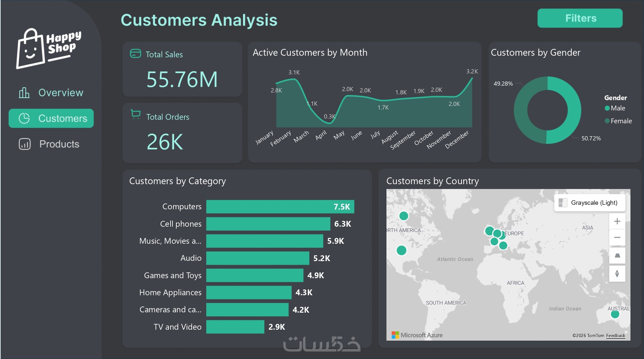644x359 pixels.
Task: Click the map tilt/pitch control icon
Action: tap(617, 256)
